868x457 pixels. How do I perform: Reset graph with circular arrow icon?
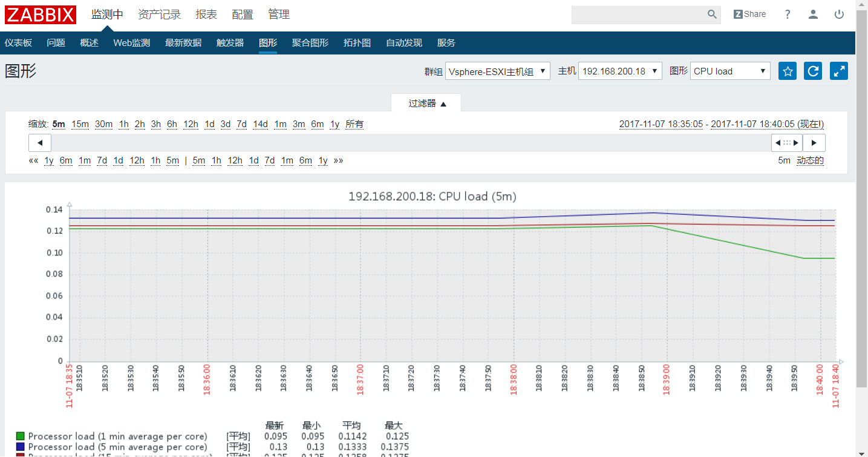tap(813, 71)
